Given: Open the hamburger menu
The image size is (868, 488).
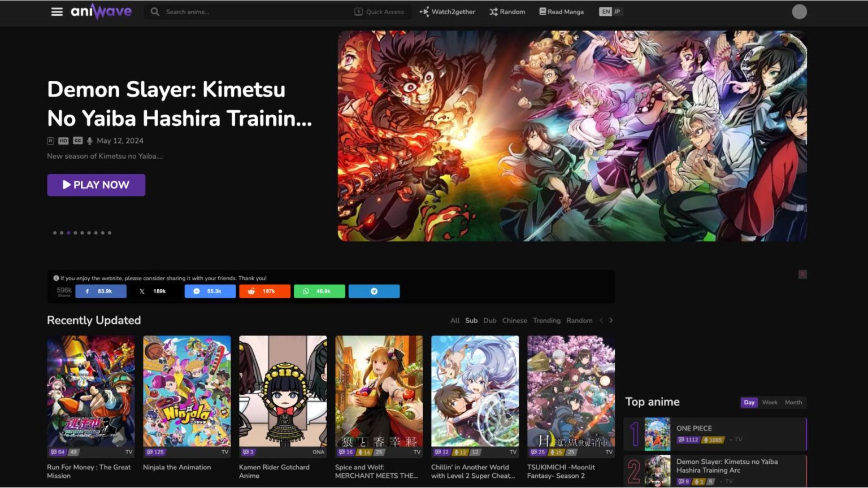Looking at the screenshot, I should tap(57, 11).
